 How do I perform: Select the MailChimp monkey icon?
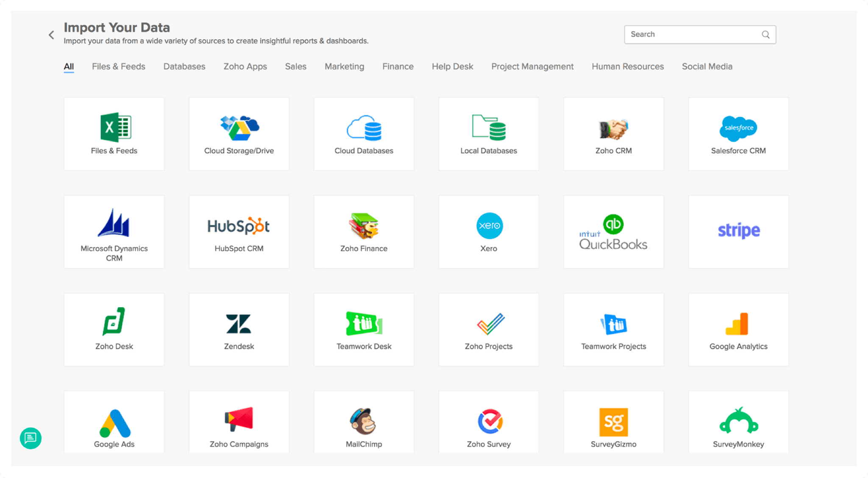click(x=363, y=421)
